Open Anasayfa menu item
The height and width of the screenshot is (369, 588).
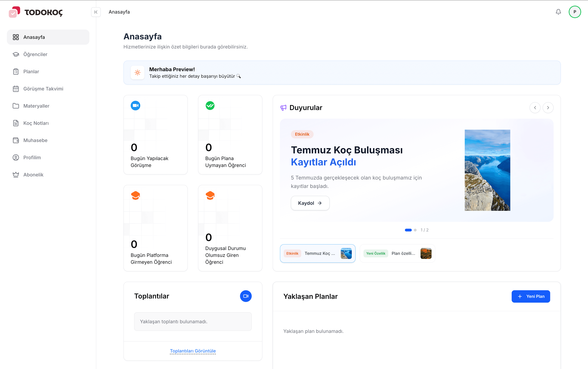click(x=48, y=37)
